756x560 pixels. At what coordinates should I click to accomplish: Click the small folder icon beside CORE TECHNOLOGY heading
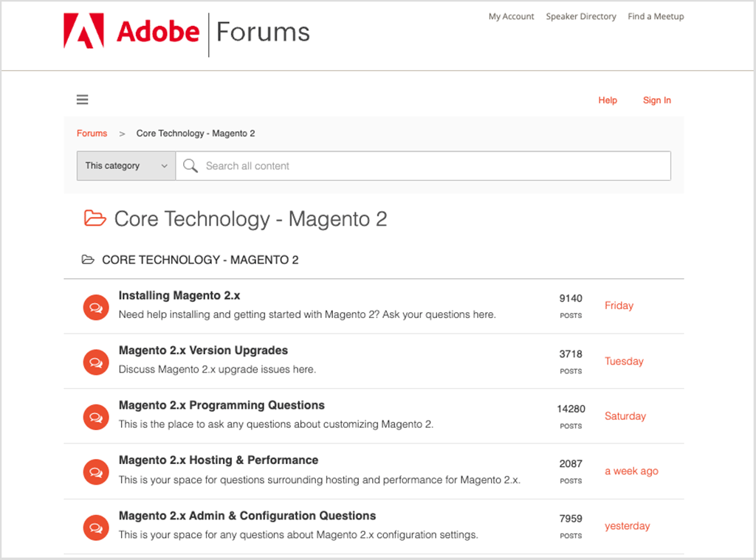pos(88,260)
